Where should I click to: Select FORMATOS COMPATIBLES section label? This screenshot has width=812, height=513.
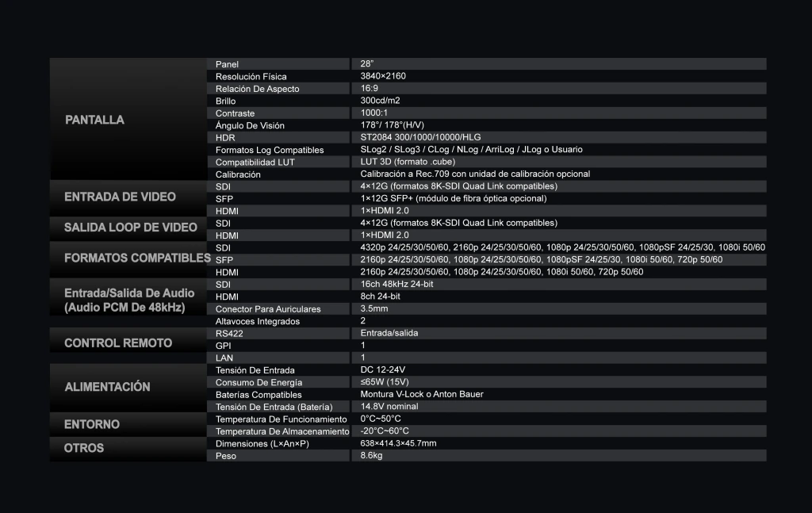click(137, 258)
